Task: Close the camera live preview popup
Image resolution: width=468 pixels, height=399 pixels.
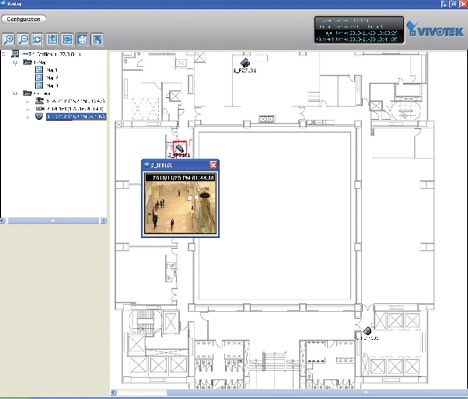Action: (x=213, y=165)
